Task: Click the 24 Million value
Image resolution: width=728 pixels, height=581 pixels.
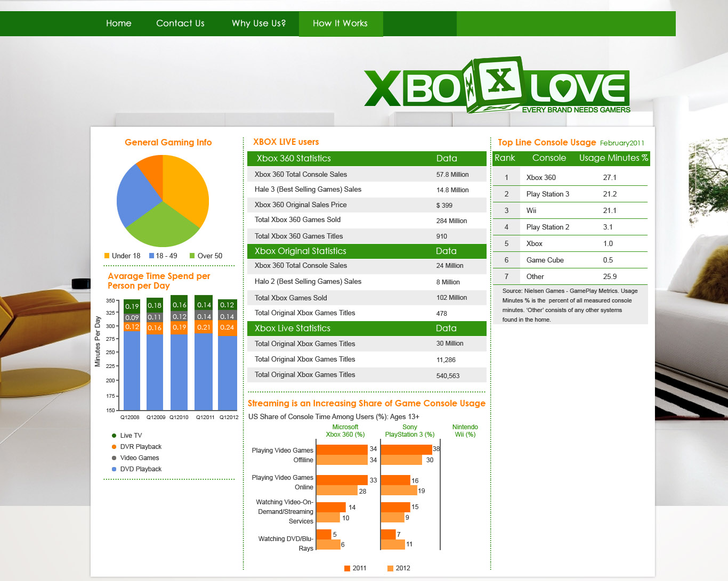Action: click(x=450, y=266)
